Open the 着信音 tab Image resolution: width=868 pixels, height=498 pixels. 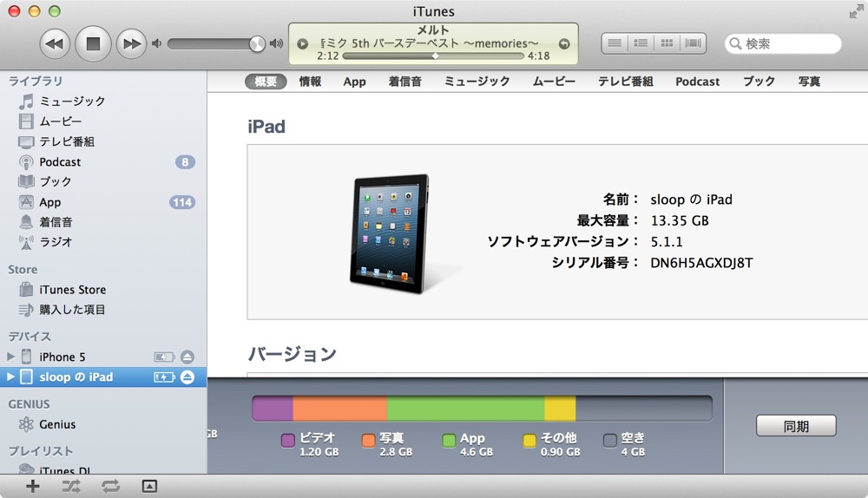404,82
